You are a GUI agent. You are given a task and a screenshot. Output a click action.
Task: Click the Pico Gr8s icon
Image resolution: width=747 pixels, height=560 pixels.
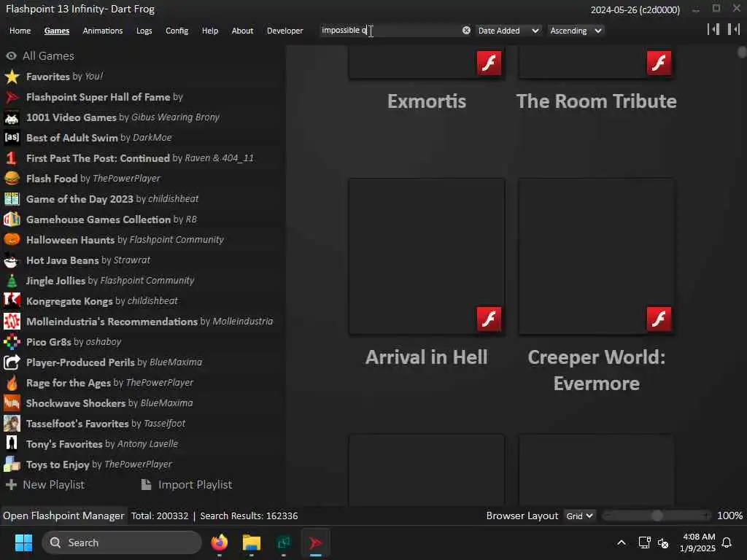tap(12, 342)
